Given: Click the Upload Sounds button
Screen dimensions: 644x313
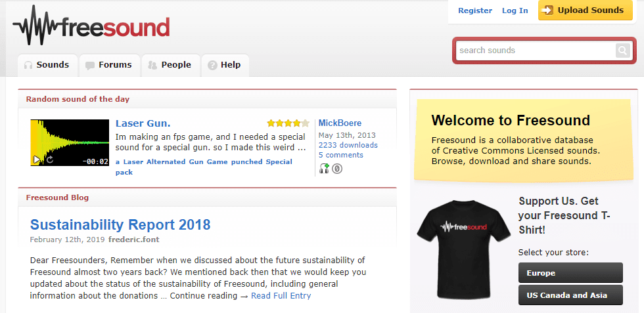Looking at the screenshot, I should click(x=586, y=10).
